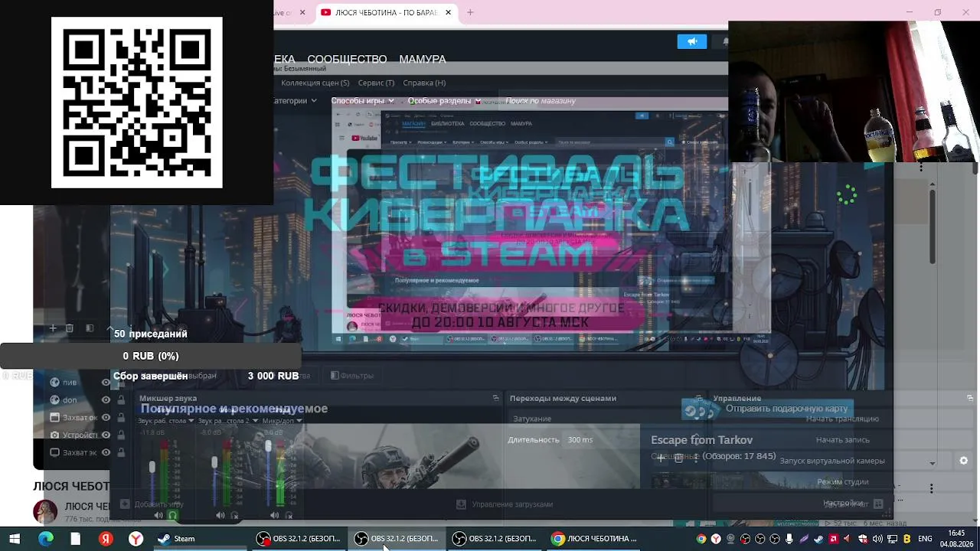Viewport: 980px width, 551px height.
Task: Click the Steam announcements megaphone icon
Action: click(692, 41)
